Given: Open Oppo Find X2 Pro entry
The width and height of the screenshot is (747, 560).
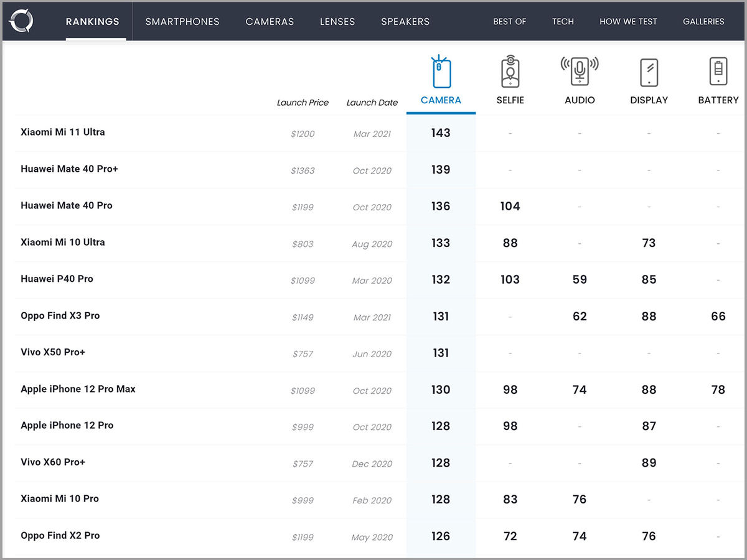Looking at the screenshot, I should click(x=60, y=535).
